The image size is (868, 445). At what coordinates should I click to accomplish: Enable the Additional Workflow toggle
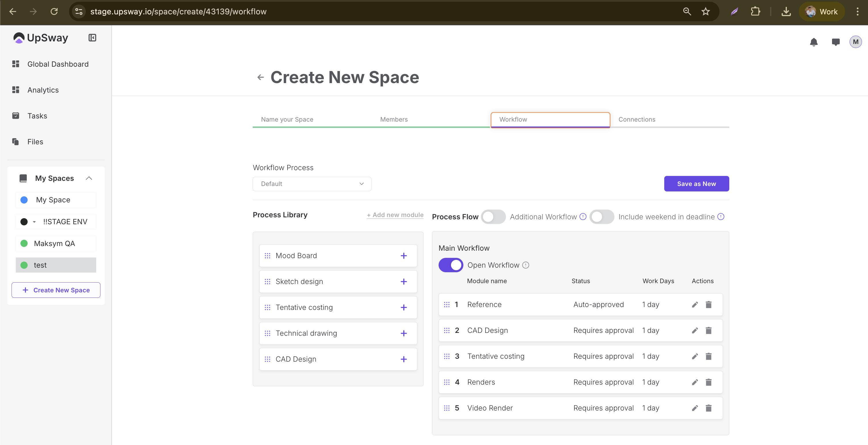click(493, 217)
